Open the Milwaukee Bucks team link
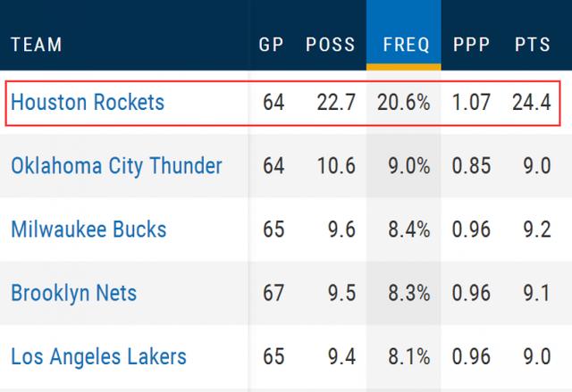Image resolution: width=572 pixels, height=392 pixels. pyautogui.click(x=88, y=229)
